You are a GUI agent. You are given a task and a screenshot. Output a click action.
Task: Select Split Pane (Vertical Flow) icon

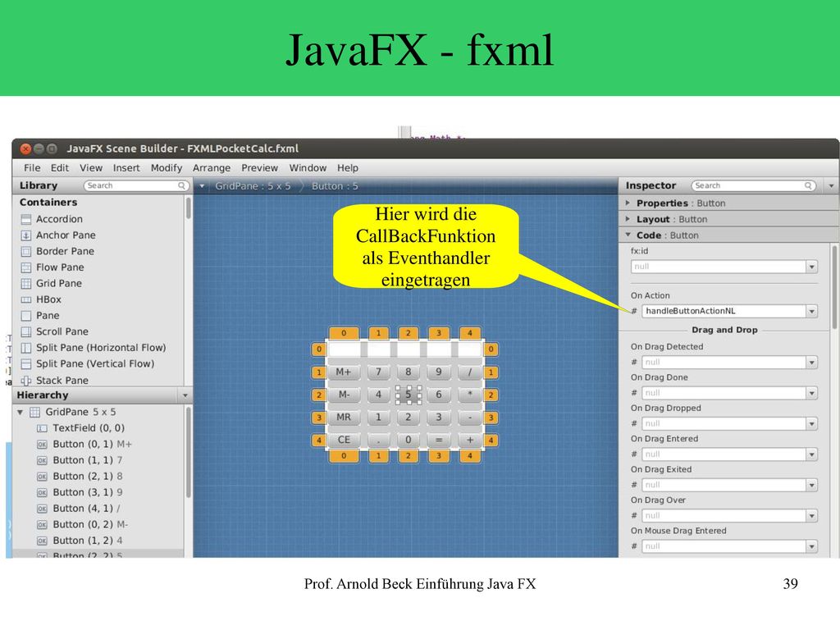[x=25, y=363]
